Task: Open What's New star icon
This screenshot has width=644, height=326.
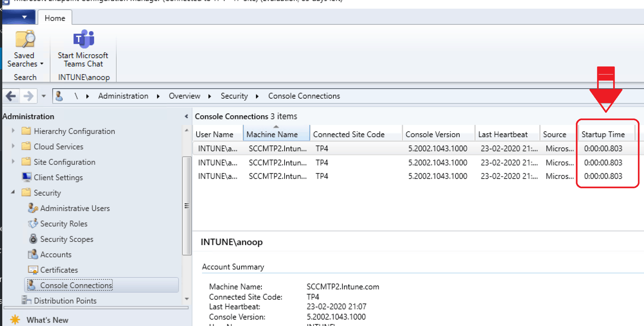Action: pyautogui.click(x=15, y=320)
